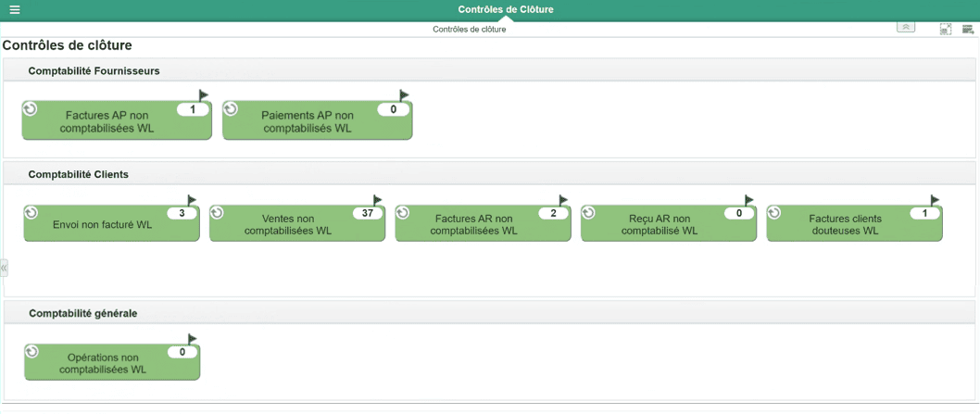Viewport: 980px width, 414px height.
Task: Refresh the Envoi non facturé WL tile
Action: tap(31, 213)
